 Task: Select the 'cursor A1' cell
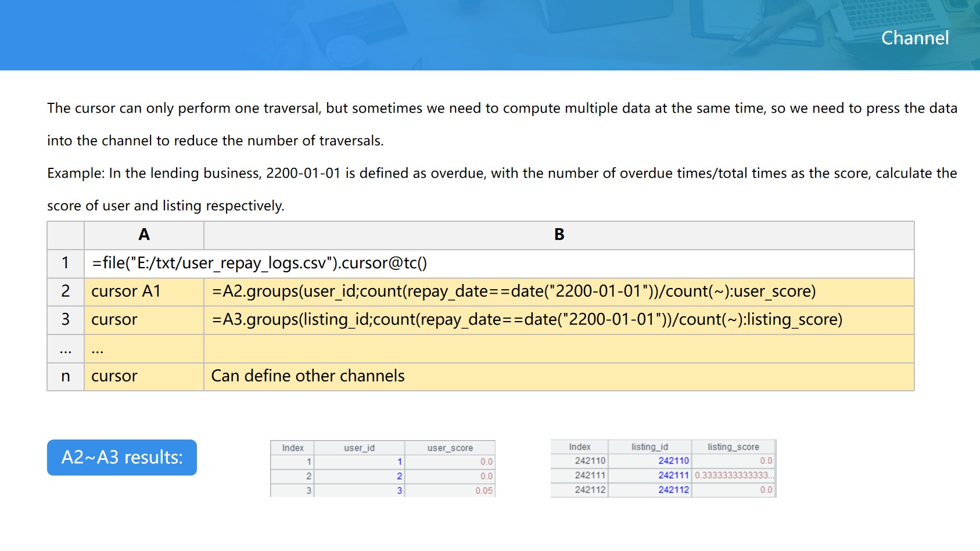144,291
